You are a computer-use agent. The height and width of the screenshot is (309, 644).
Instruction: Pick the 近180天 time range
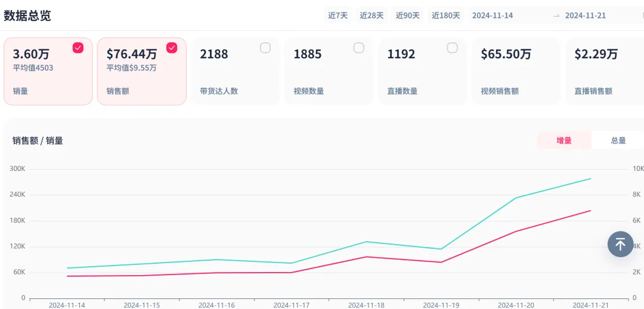click(x=446, y=15)
